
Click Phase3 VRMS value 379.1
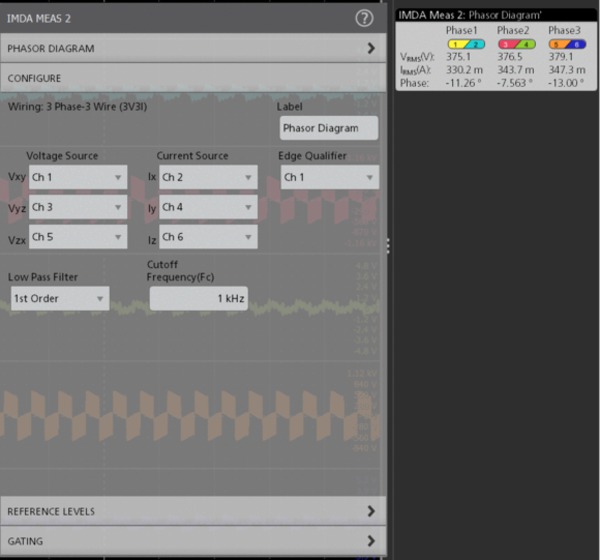coord(561,57)
